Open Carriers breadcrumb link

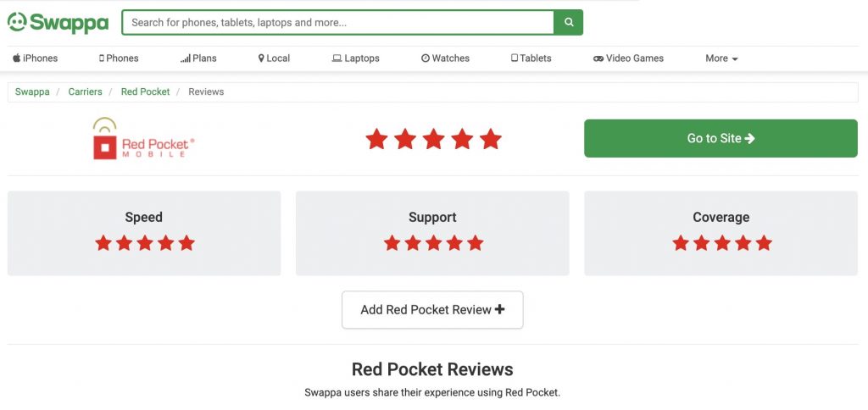point(86,91)
